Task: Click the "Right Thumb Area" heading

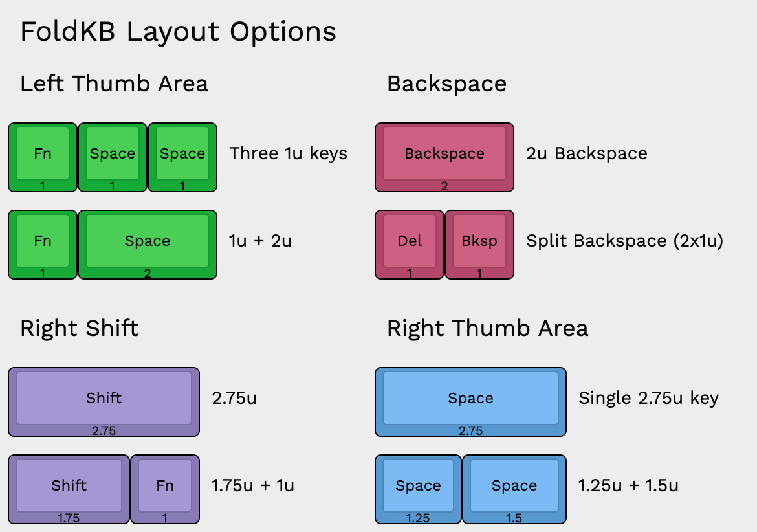Action: 487,328
